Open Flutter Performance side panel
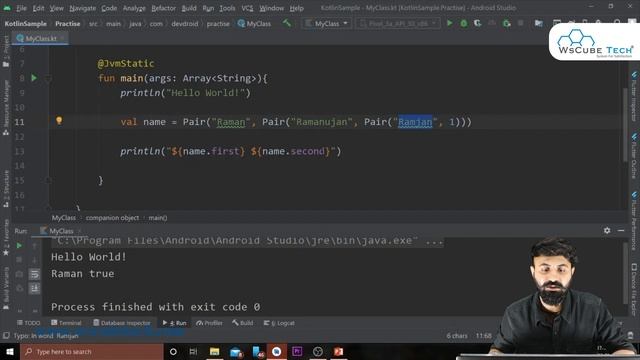This screenshot has height=360, width=640. point(634,221)
